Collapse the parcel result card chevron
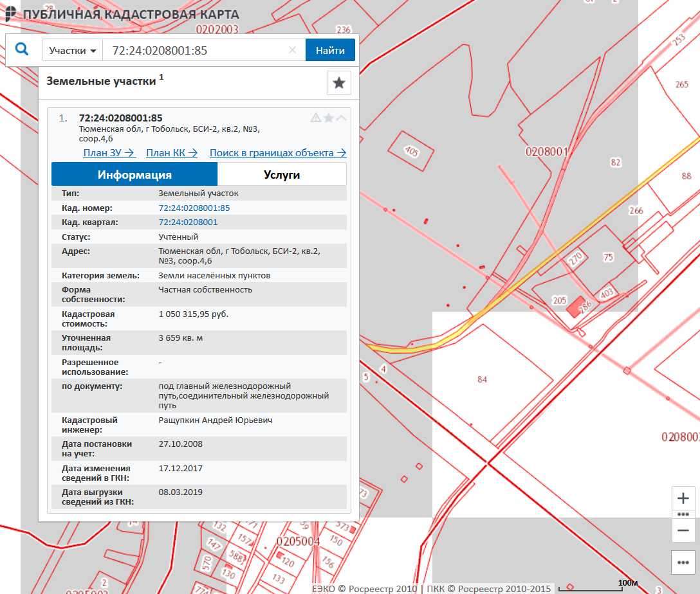This screenshot has height=594, width=700. pos(341,118)
